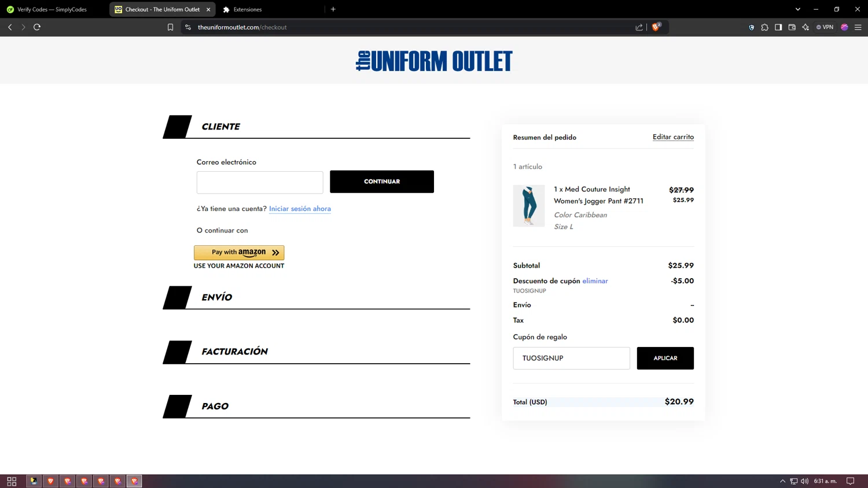Screen dimensions: 868x488
Task: Click the blue shield extension icon
Action: point(751,27)
